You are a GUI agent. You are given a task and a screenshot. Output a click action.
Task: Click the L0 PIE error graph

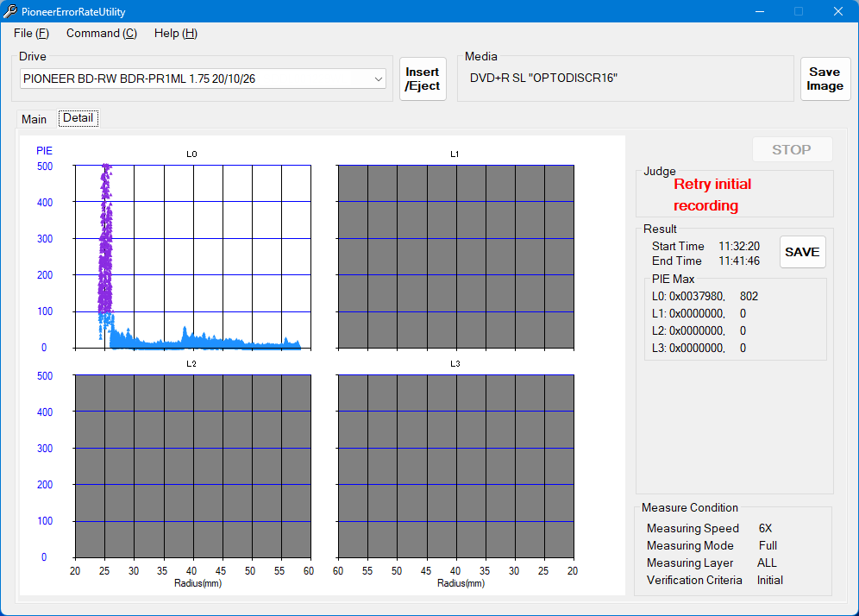pos(193,256)
